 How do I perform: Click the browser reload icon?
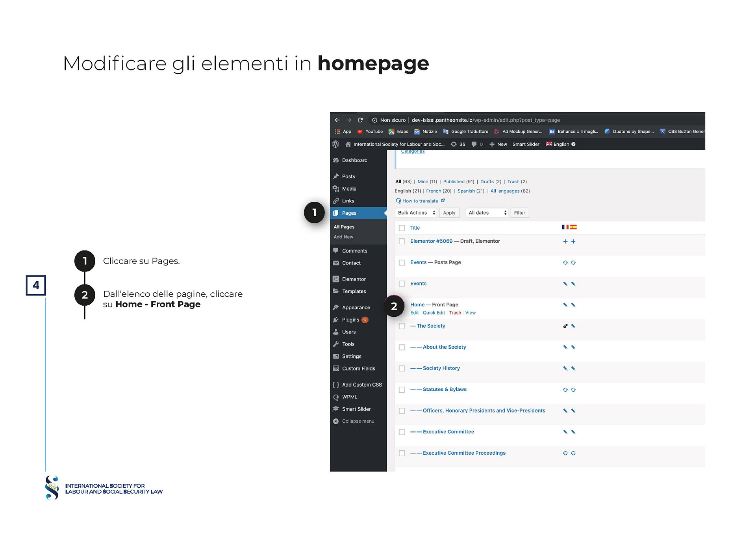click(x=360, y=120)
